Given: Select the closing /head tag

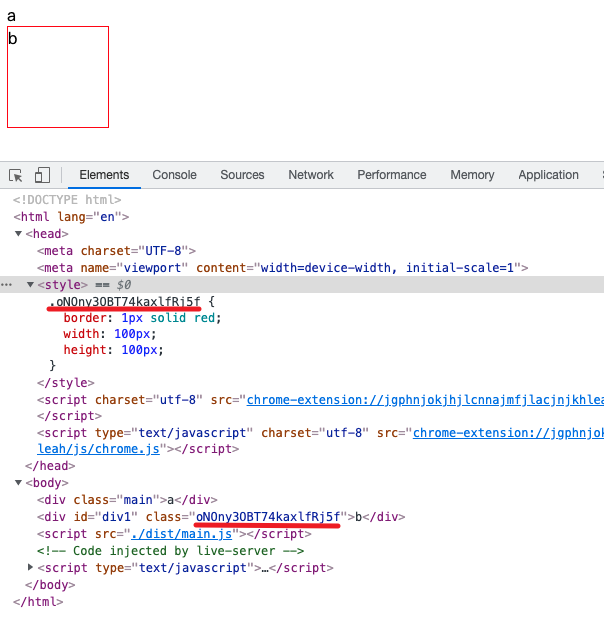Looking at the screenshot, I should (50, 466).
